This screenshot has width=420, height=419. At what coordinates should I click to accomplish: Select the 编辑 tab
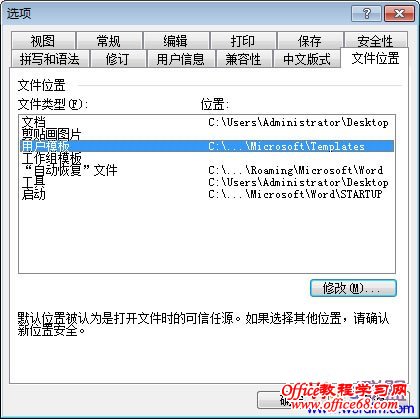176,41
